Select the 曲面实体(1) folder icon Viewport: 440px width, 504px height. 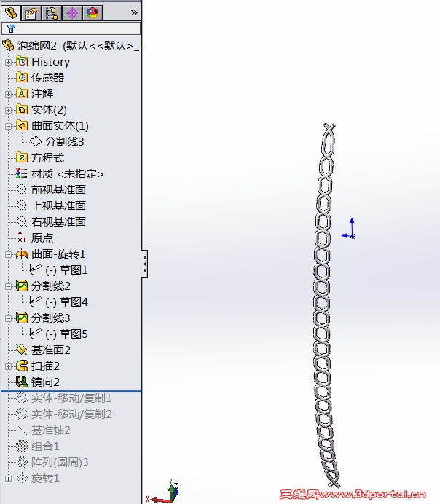(x=22, y=125)
